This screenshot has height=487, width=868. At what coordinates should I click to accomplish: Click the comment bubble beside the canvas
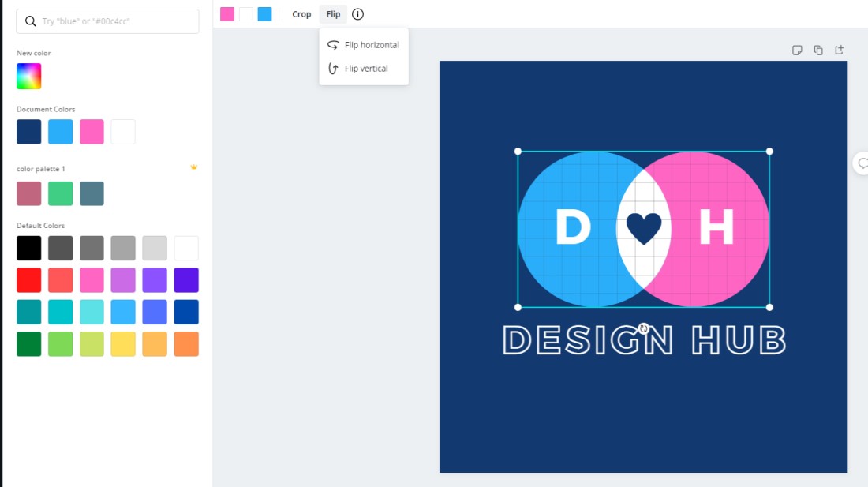862,163
